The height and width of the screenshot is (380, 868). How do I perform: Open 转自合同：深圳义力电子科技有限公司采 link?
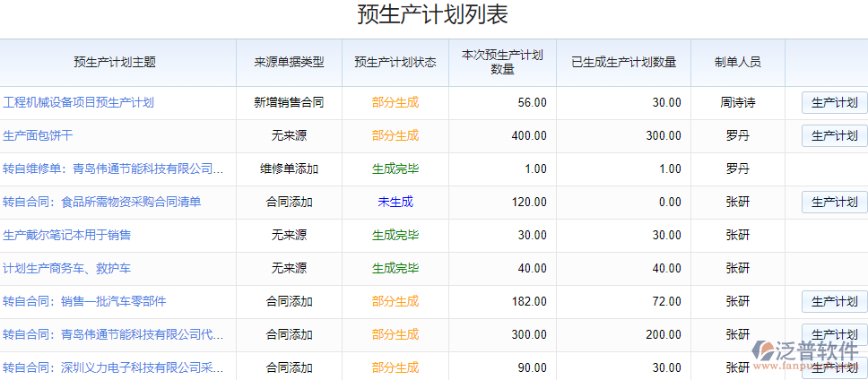pyautogui.click(x=114, y=367)
